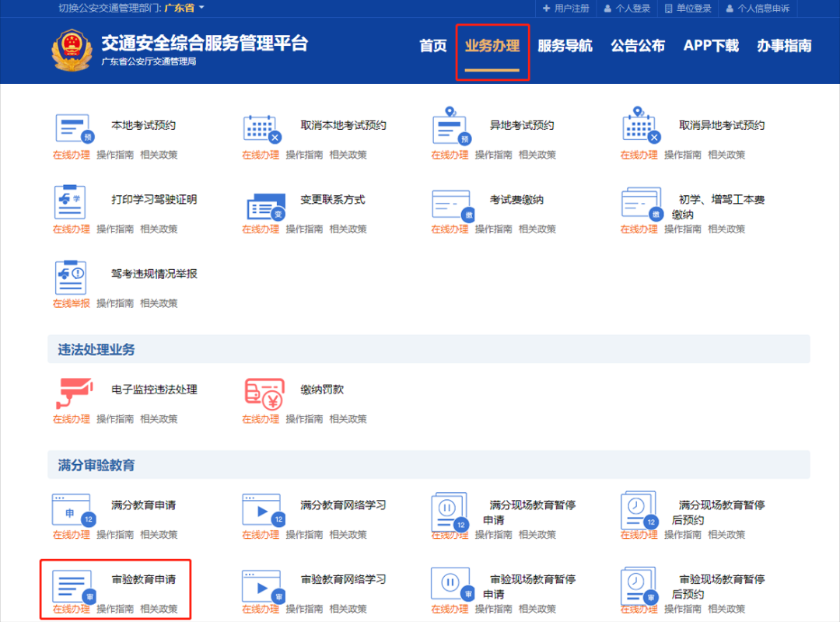The image size is (840, 622).
Task: Open the 公告公布 menu item
Action: [x=638, y=46]
